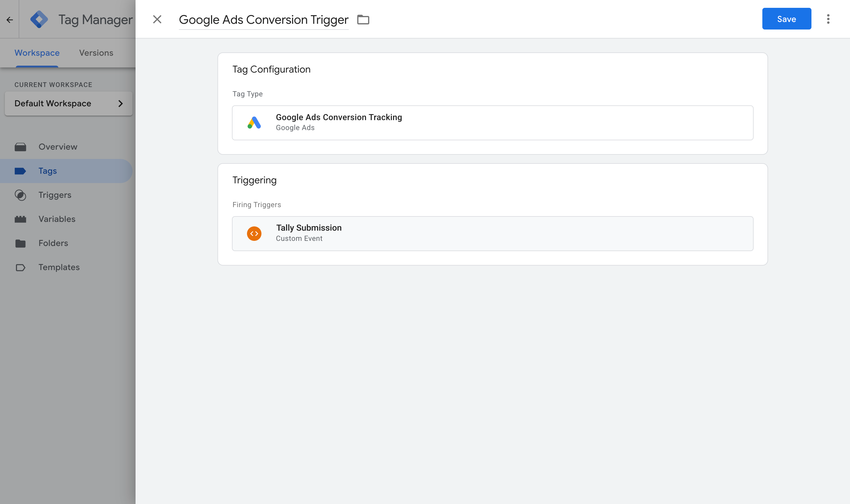Click the CURRENT WORKSPACE label

[x=53, y=85]
